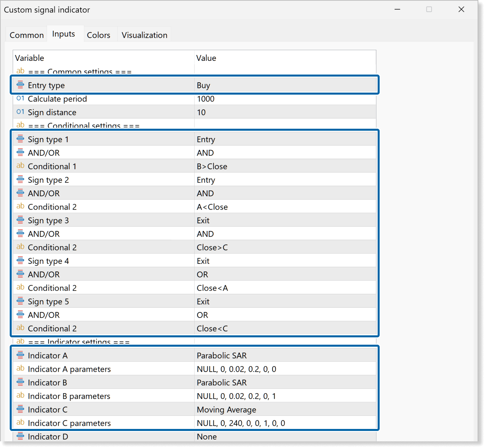
Task: Open the Visualization tab
Action: pos(144,34)
